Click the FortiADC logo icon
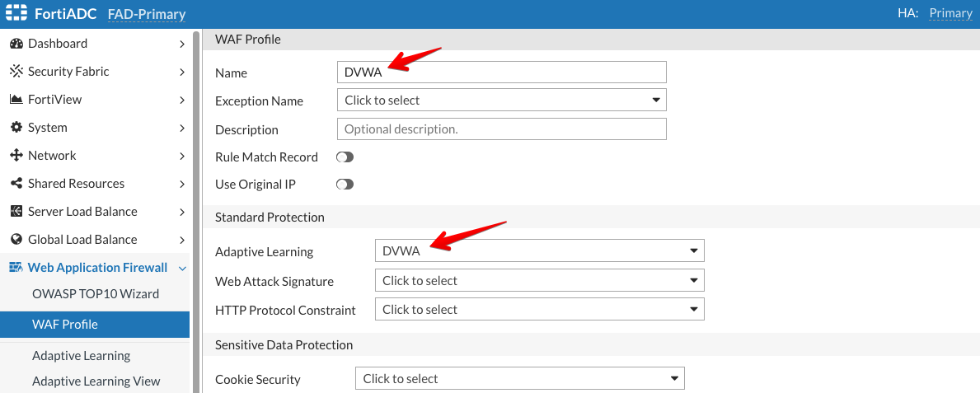Viewport: 980px width, 393px height. coord(17,13)
